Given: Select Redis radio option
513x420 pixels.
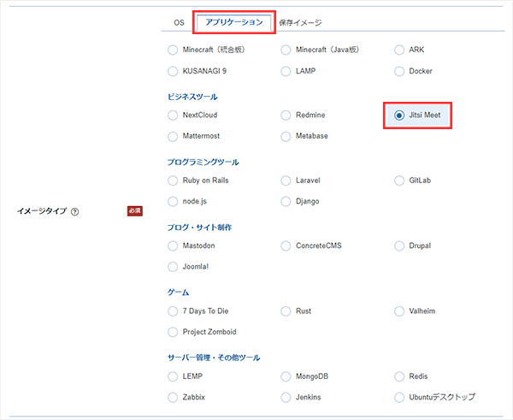Looking at the screenshot, I should point(399,376).
